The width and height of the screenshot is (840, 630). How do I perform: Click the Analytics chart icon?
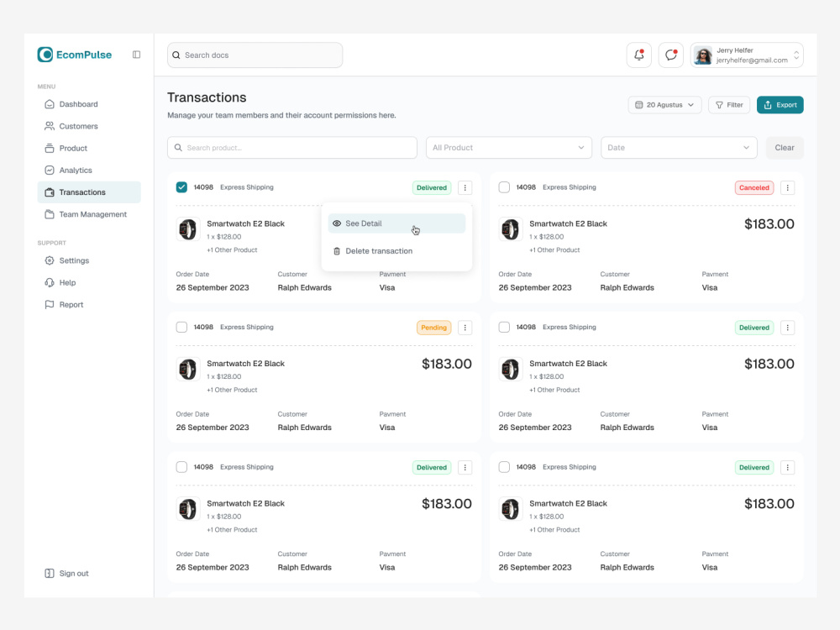pos(50,170)
